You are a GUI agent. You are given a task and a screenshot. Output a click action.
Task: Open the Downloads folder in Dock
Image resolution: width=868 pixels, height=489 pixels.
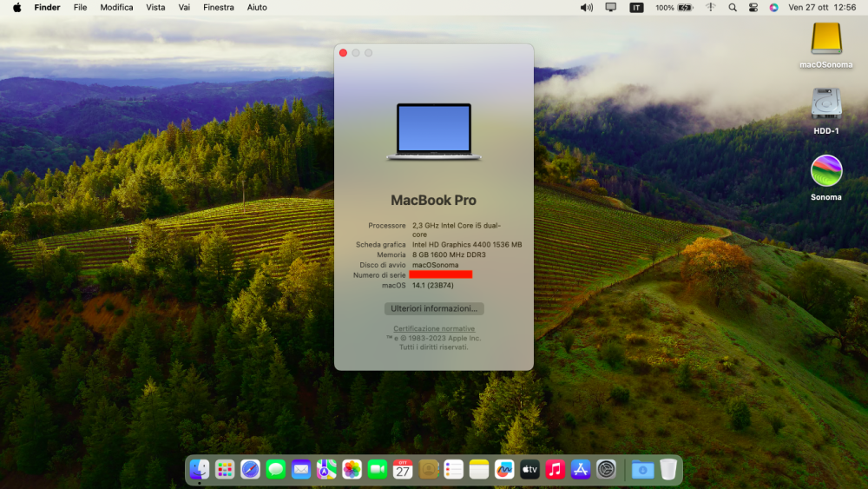642,470
